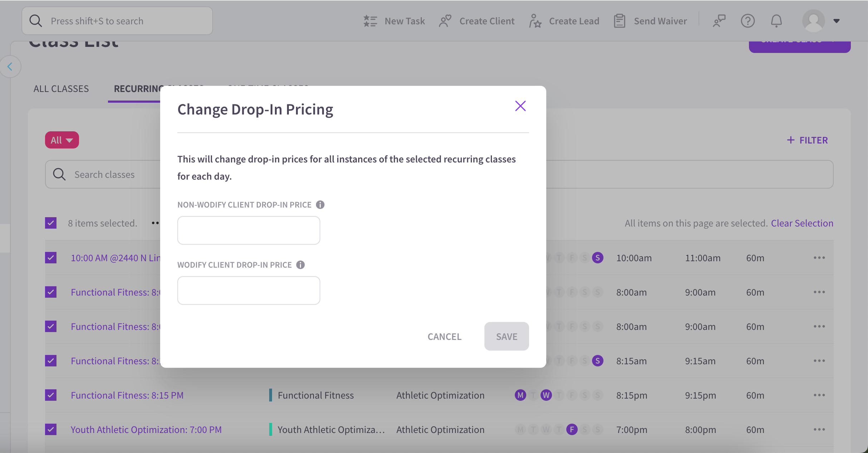Screen dimensions: 868x453
Task: Click the Clear Selection link
Action: tap(802, 223)
